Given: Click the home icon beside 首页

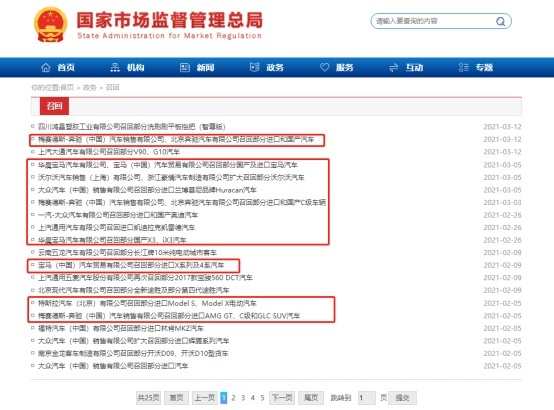Looking at the screenshot, I should point(46,67).
